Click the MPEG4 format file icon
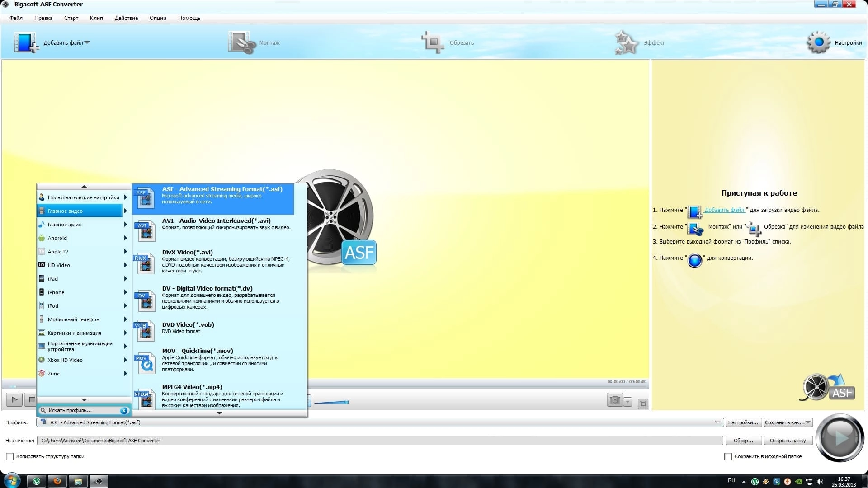The width and height of the screenshot is (868, 488). pos(145,399)
